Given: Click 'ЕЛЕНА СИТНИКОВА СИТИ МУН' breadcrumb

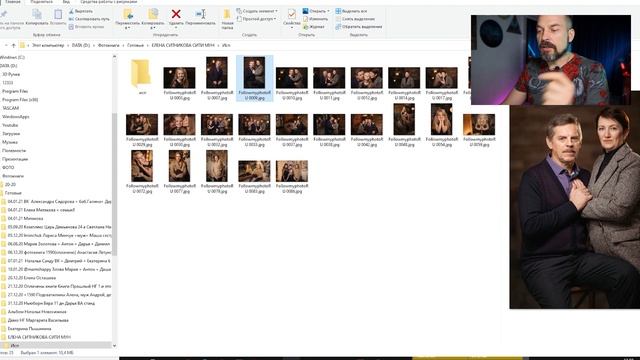Looking at the screenshot, I should coord(183,45).
